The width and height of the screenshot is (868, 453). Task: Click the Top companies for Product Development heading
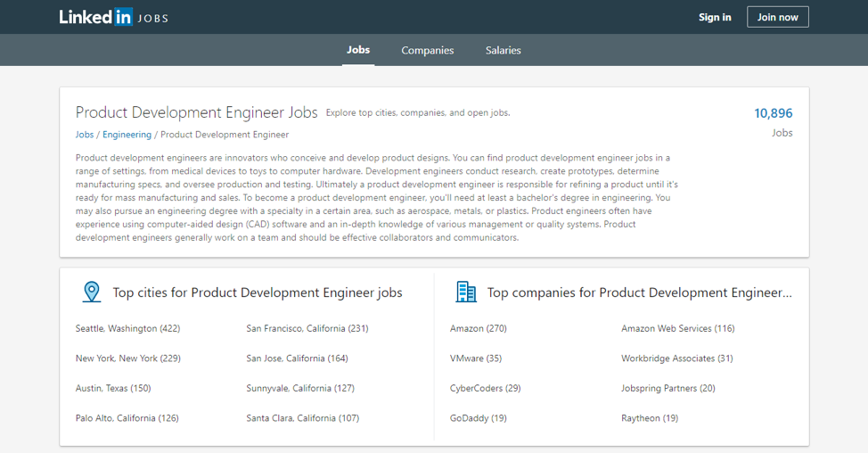coord(639,292)
